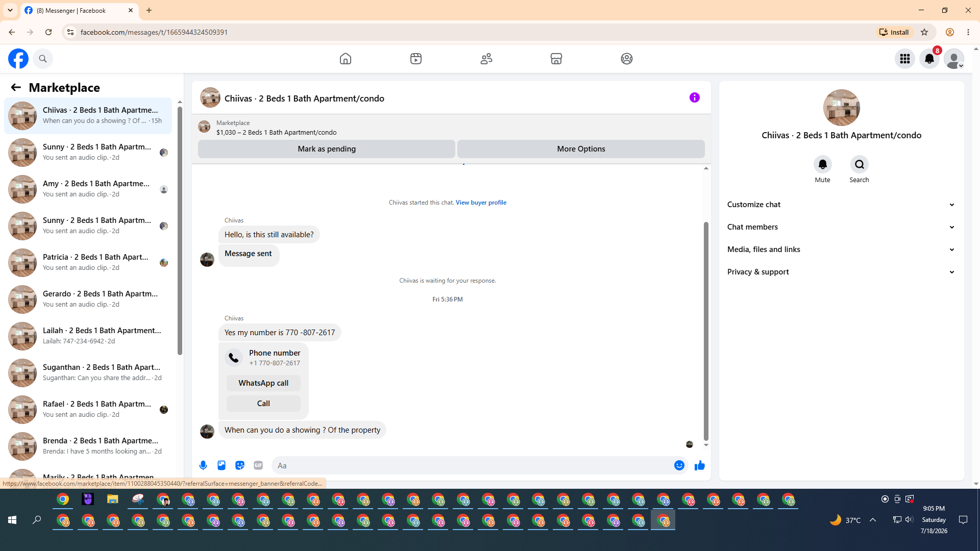Mute this conversation bell
980x551 pixels.
823,164
